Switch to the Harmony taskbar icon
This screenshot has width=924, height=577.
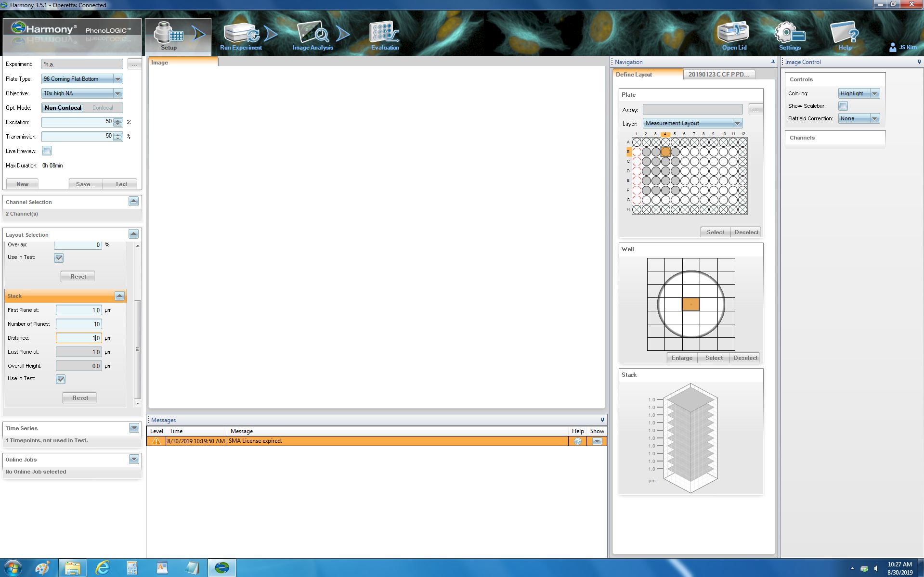pos(222,568)
